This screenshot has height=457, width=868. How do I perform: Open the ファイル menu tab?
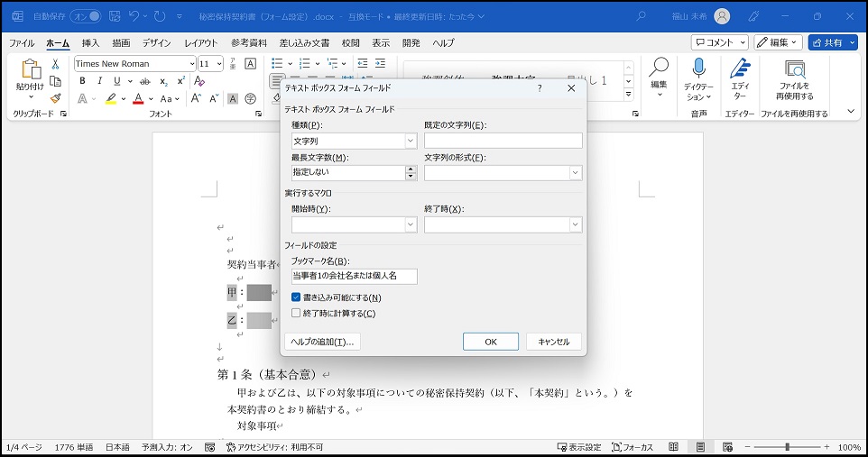(22, 42)
